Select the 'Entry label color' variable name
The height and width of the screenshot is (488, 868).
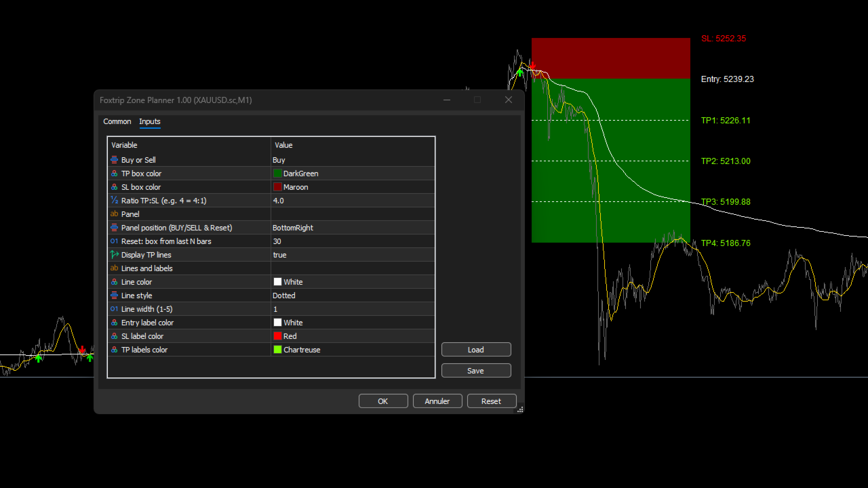[x=147, y=323]
